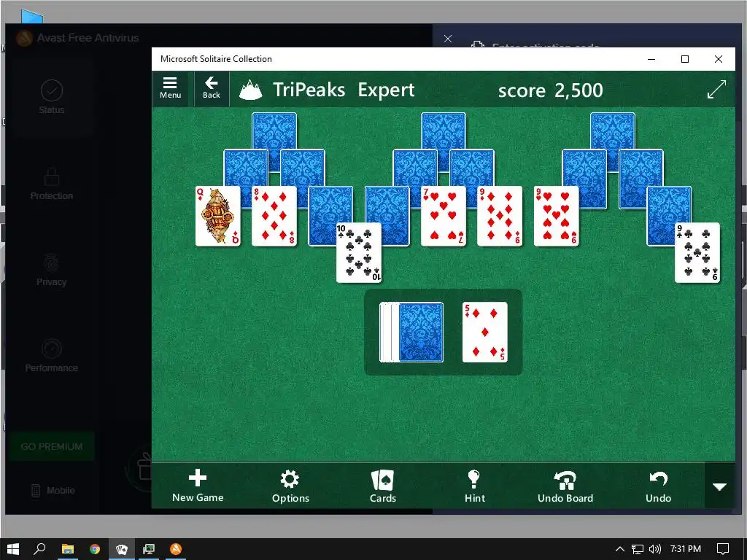Start a New Game

pos(198,486)
